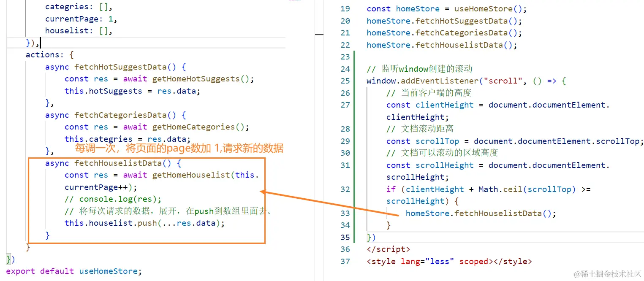Click the 'const scrollHeight = document.documentElement.' line
The width and height of the screenshot is (644, 281).
pos(498,165)
